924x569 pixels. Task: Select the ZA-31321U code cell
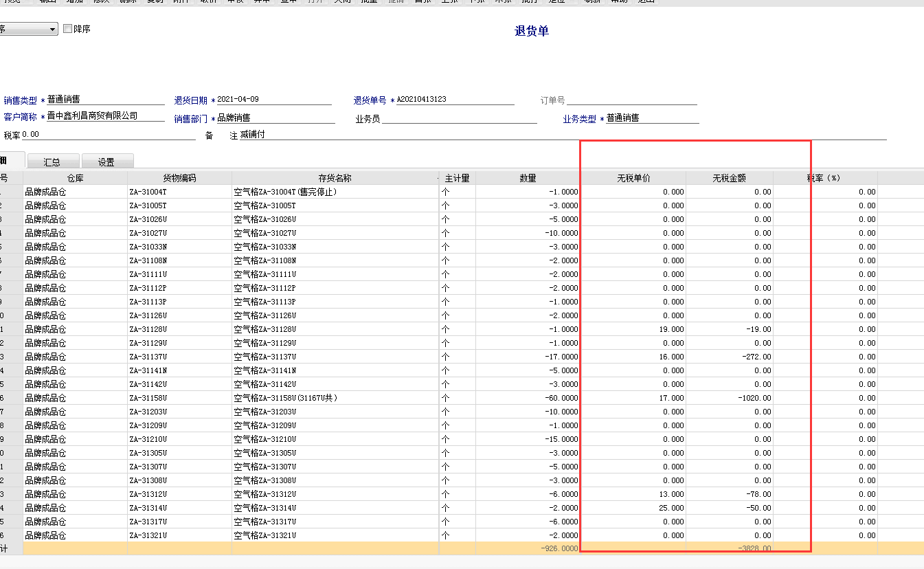pos(179,535)
